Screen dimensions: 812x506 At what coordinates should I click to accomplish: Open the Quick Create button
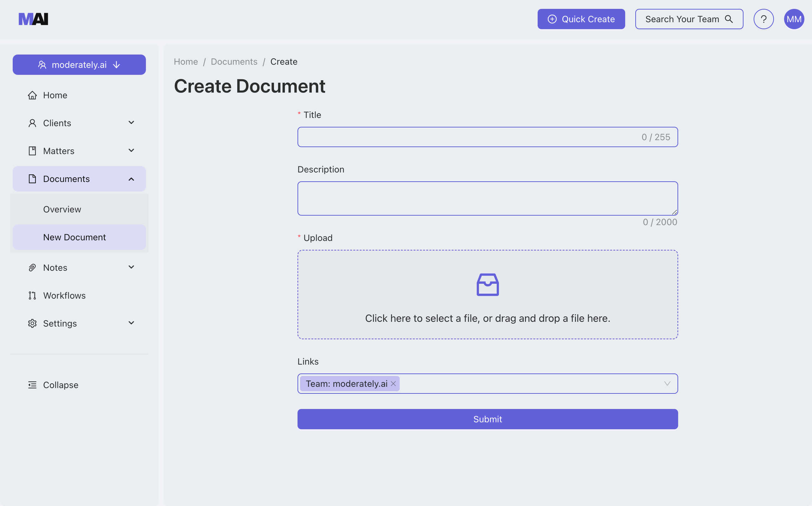pos(581,19)
